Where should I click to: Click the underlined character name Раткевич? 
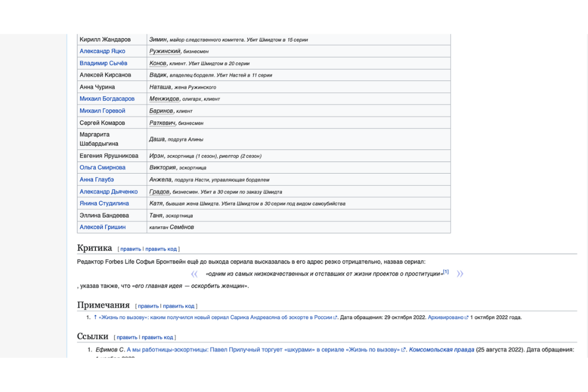pyautogui.click(x=162, y=122)
